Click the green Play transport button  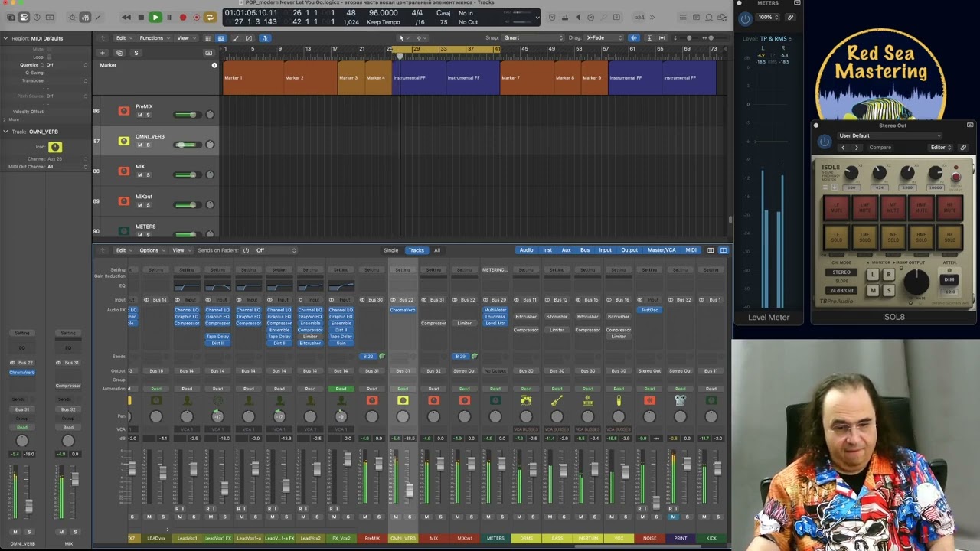(x=155, y=17)
